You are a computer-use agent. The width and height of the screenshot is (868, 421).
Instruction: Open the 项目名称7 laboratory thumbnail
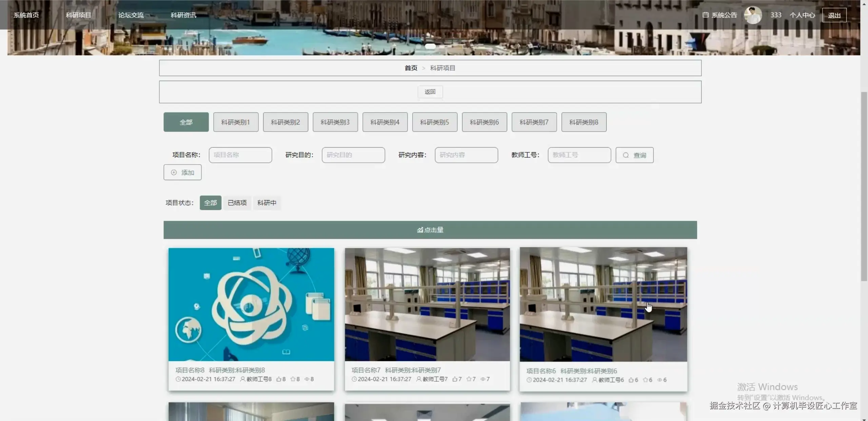pyautogui.click(x=427, y=304)
